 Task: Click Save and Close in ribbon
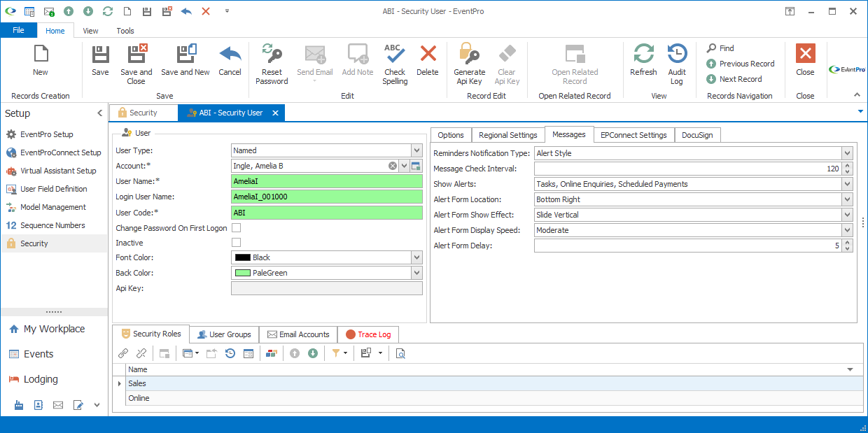click(x=136, y=64)
